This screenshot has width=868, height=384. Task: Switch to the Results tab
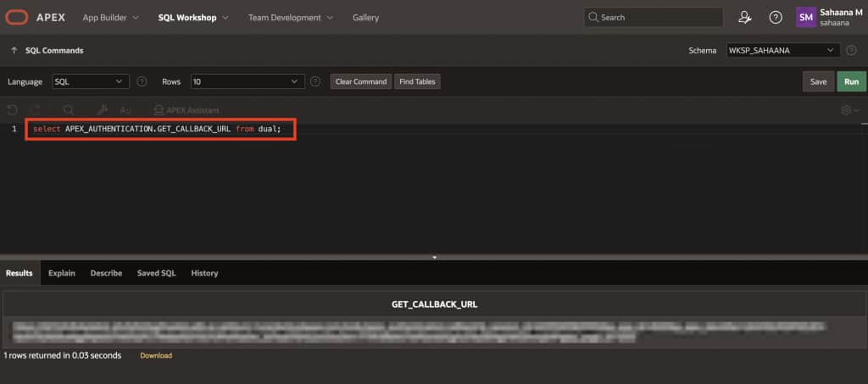[x=19, y=273]
